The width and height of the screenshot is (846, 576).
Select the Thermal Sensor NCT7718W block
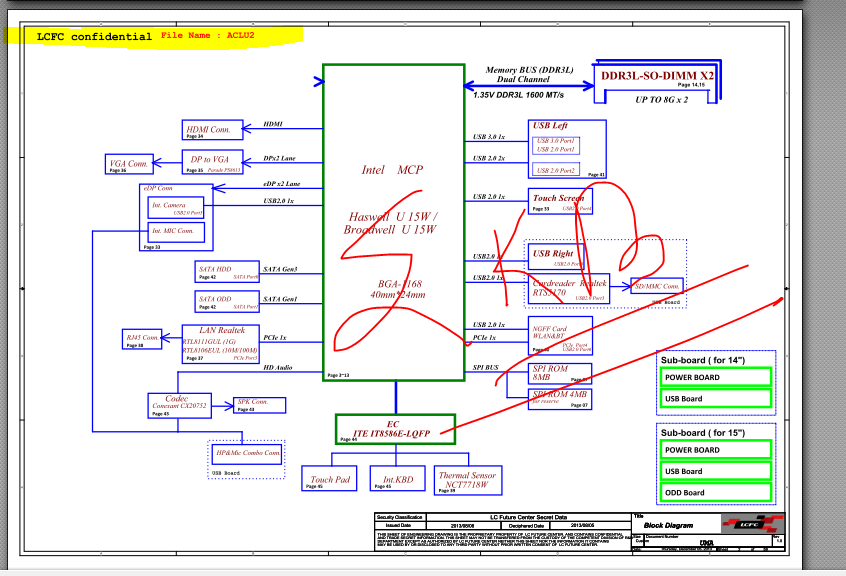[468, 480]
